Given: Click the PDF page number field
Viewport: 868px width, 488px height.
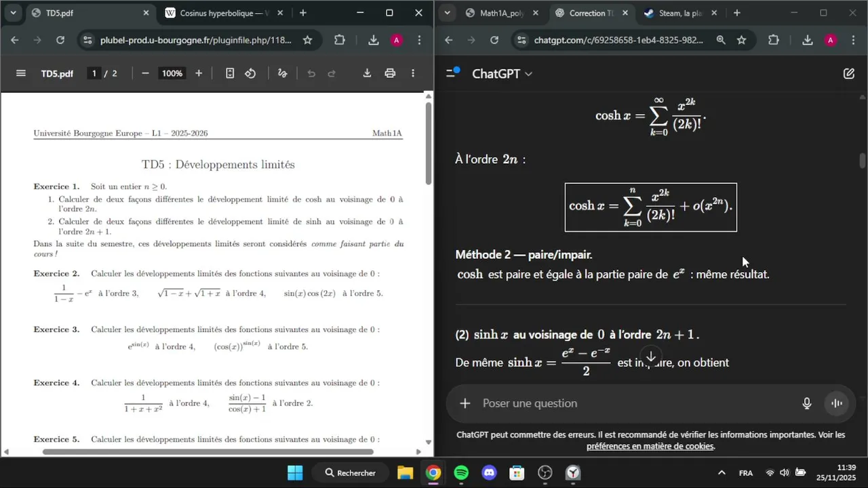Looking at the screenshot, I should pyautogui.click(x=94, y=73).
